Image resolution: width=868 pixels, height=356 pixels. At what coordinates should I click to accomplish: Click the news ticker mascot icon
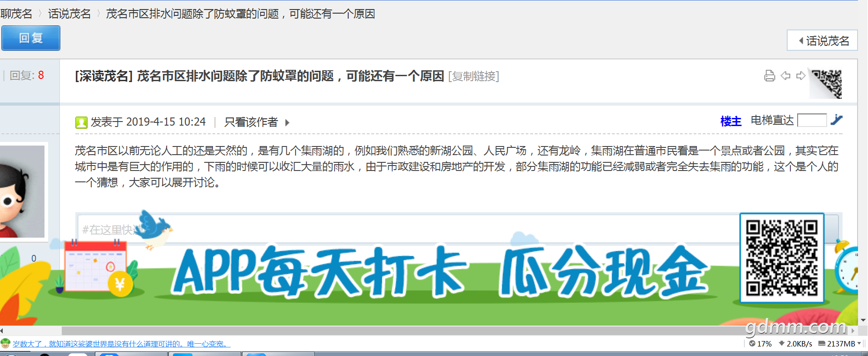point(5,343)
